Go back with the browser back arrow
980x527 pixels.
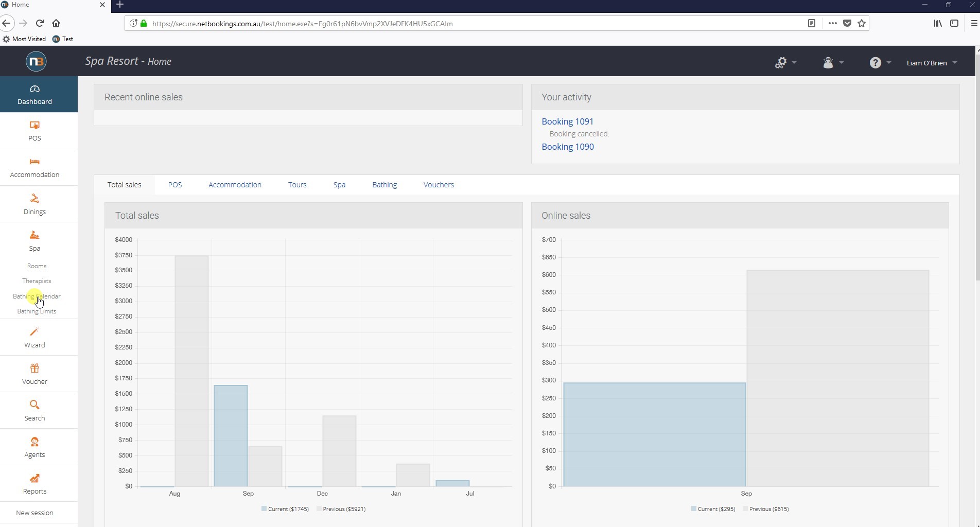(x=7, y=23)
